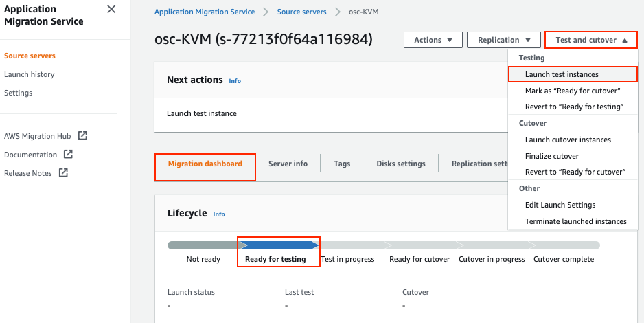Open Source servers in the sidebar
This screenshot has width=644, height=323.
tap(30, 56)
